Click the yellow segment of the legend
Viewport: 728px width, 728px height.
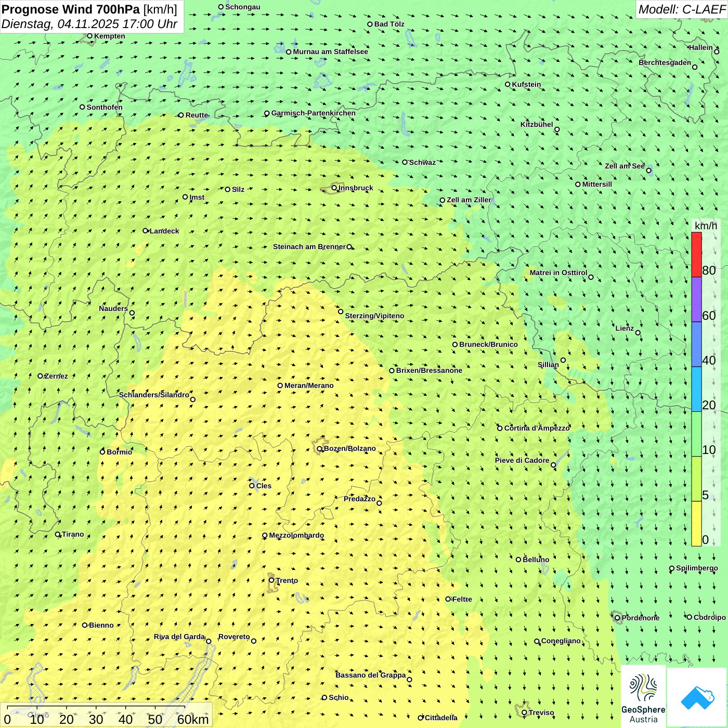click(696, 524)
